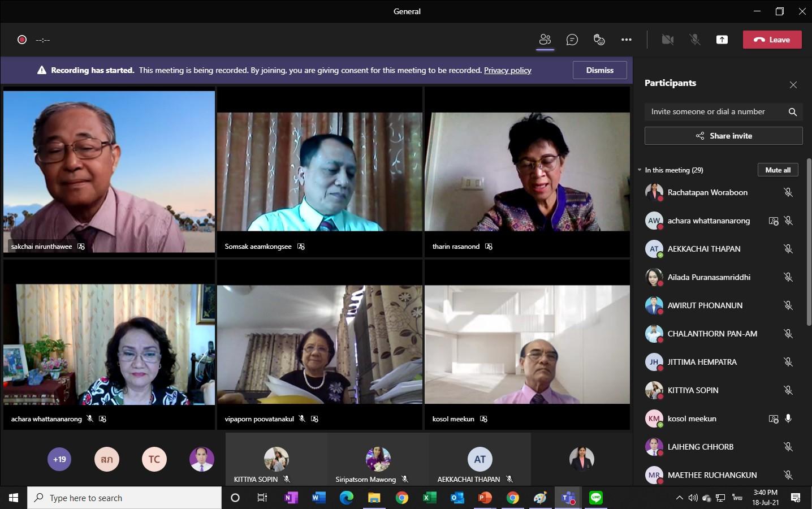The height and width of the screenshot is (509, 812).
Task: Click active mic icon for kosol meekun
Action: (788, 419)
